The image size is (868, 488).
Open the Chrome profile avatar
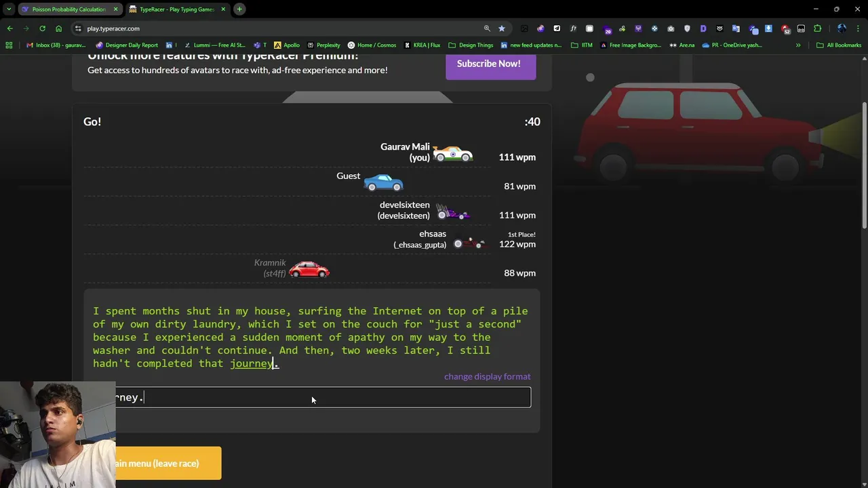[842, 28]
